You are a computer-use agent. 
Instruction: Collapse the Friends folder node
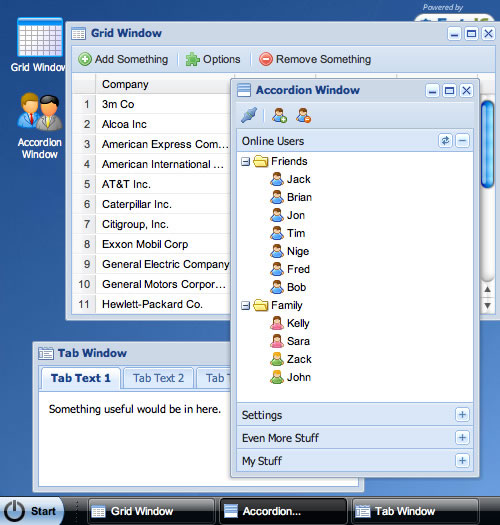pyautogui.click(x=245, y=162)
